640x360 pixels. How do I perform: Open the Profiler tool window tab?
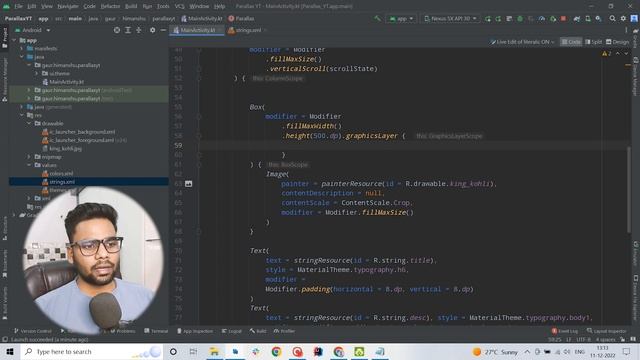pyautogui.click(x=284, y=331)
